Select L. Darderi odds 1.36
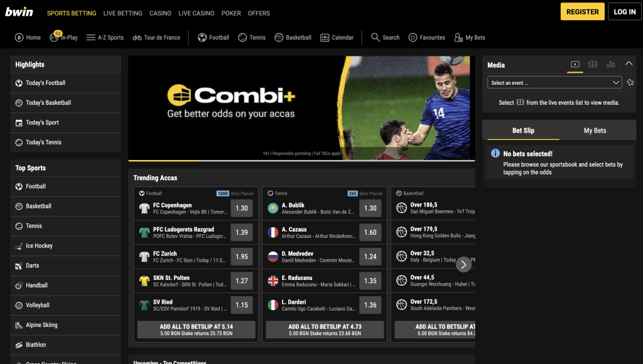 click(370, 305)
